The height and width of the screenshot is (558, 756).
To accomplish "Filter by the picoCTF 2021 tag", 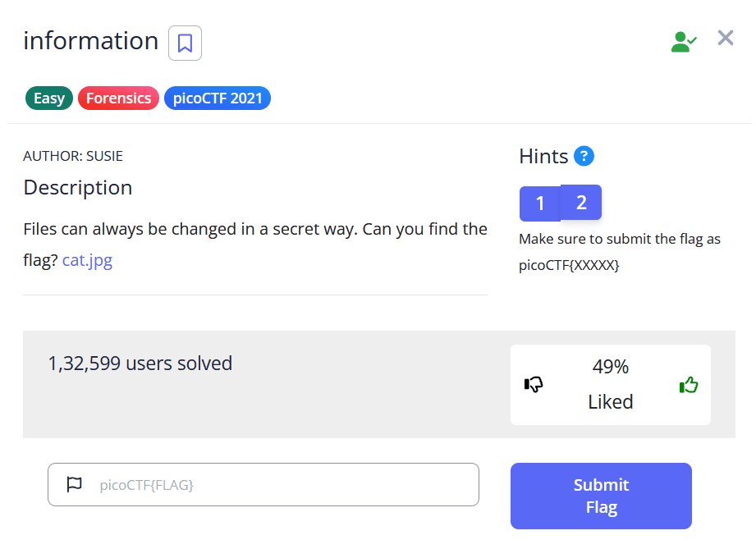I will coord(218,98).
